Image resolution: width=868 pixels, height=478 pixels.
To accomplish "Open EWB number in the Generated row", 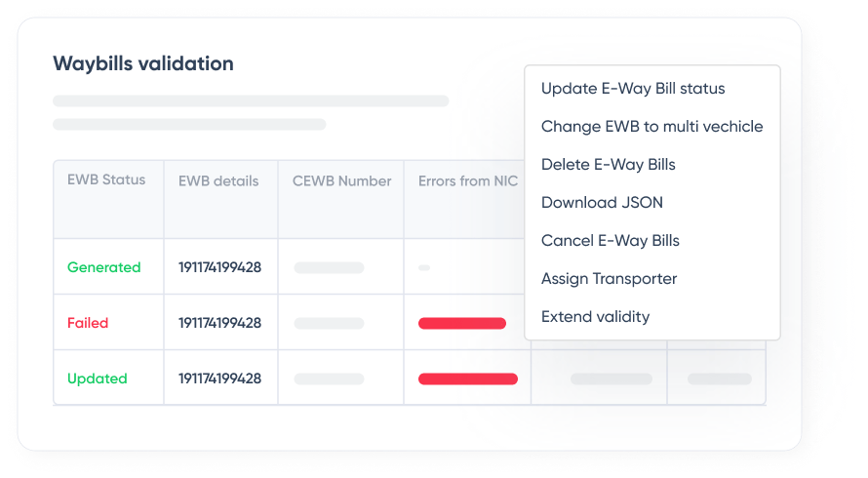I will coord(219,267).
